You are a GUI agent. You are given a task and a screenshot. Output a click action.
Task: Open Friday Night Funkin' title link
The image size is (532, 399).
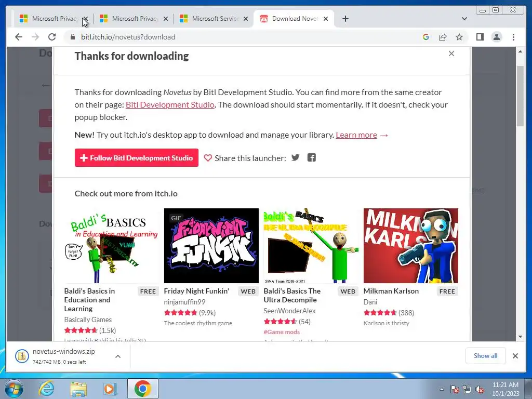pos(196,291)
